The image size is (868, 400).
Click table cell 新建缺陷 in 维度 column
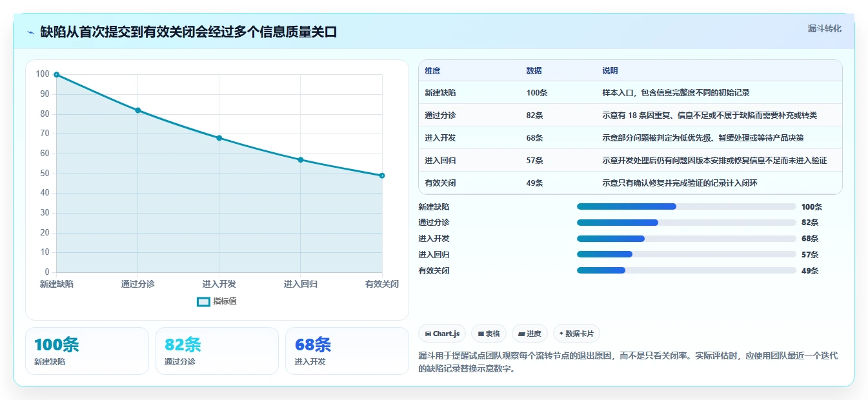440,93
